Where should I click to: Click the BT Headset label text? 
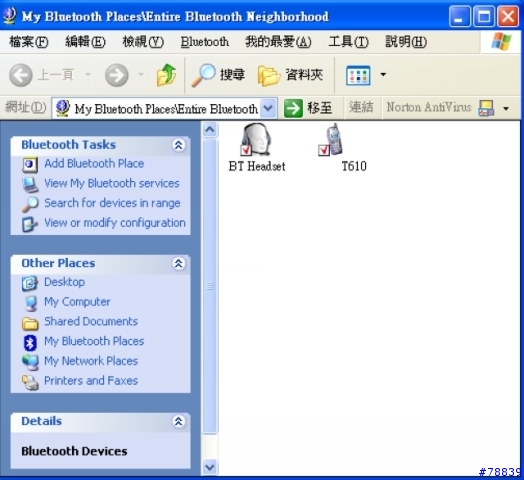point(257,166)
